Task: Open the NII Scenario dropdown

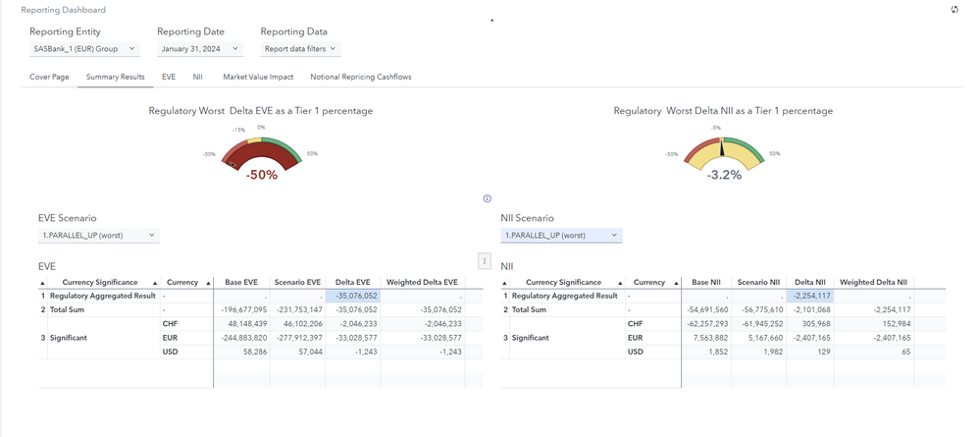Action: click(x=561, y=235)
